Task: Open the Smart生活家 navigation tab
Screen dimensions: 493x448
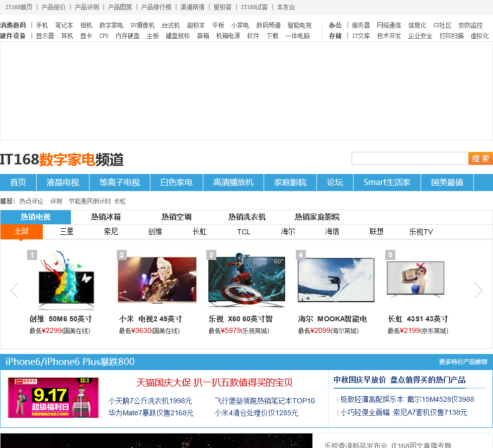Action: (x=387, y=183)
